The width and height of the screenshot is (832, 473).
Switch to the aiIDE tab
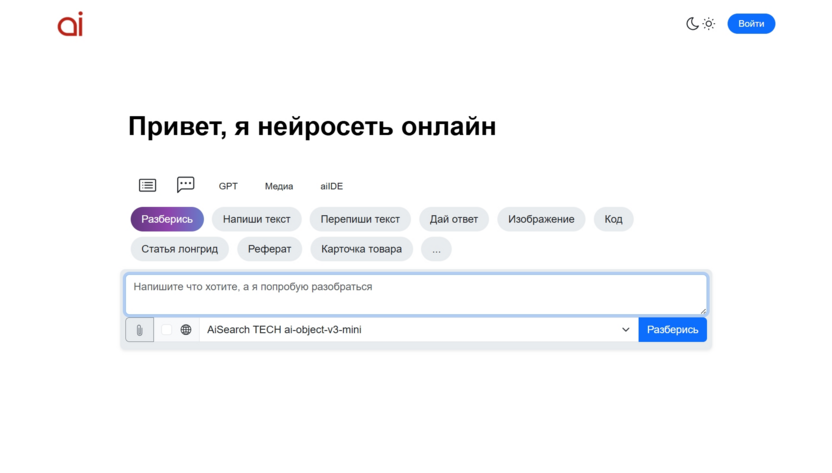click(x=332, y=186)
